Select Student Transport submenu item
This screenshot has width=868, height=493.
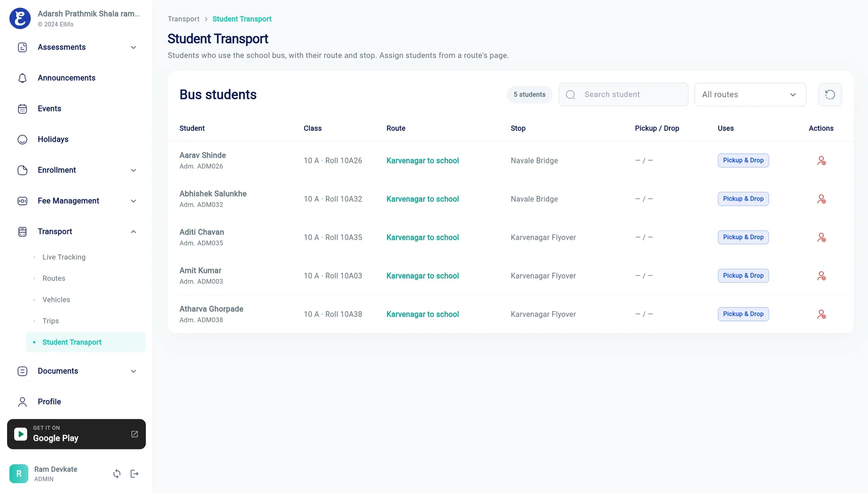pos(86,342)
